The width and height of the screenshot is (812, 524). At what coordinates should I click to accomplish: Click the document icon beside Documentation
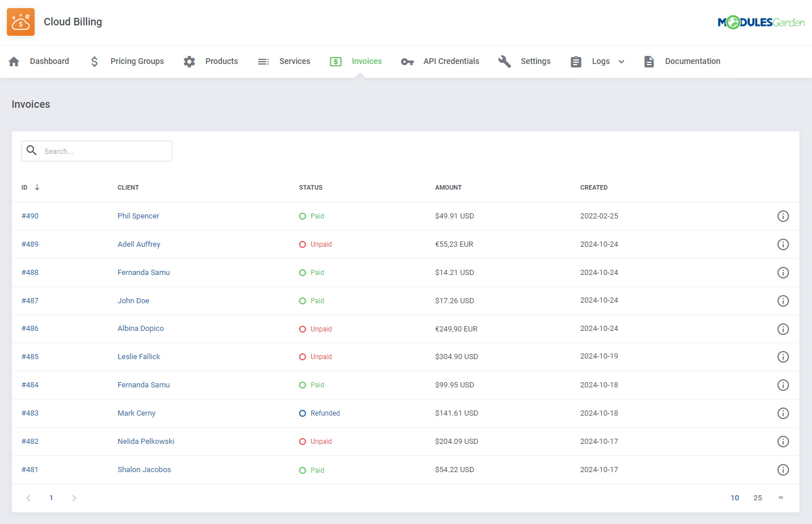(649, 62)
